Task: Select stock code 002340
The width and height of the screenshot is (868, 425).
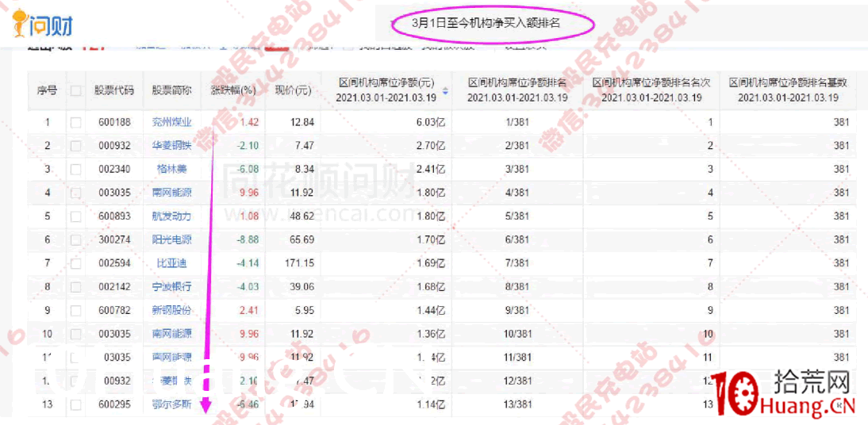Action: click(113, 169)
